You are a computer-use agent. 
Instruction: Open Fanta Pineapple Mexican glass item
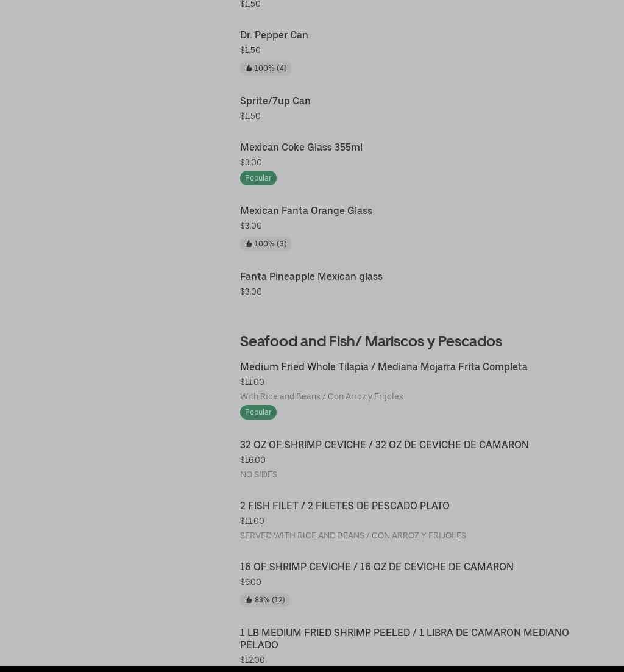(311, 276)
